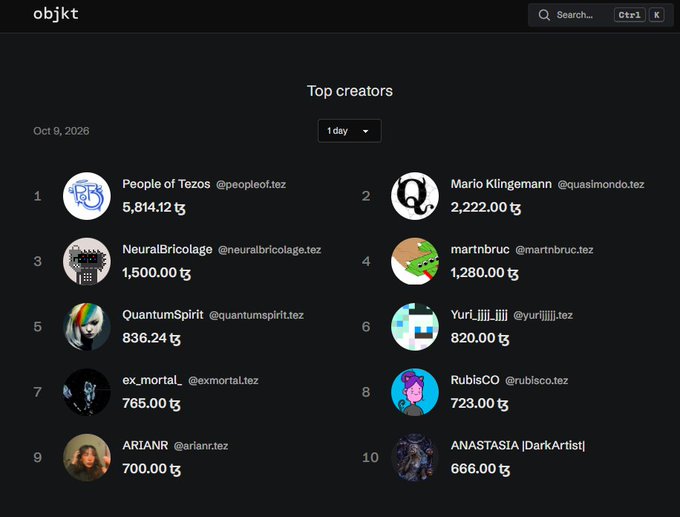Image resolution: width=680 pixels, height=517 pixels.
Task: Click the search magnifier icon
Action: point(544,15)
